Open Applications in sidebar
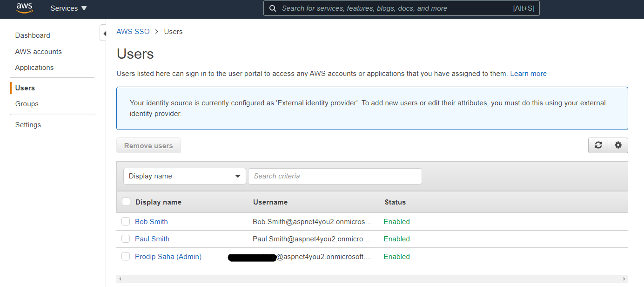Image resolution: width=644 pixels, height=287 pixels. tap(34, 68)
